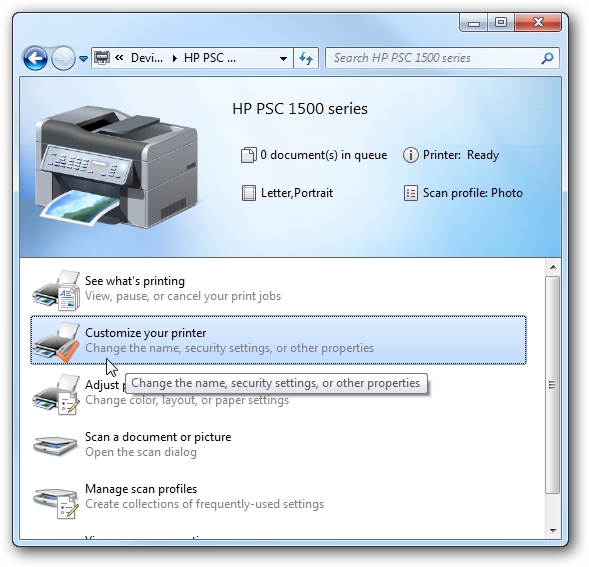Click the documents in queue icon

point(248,155)
